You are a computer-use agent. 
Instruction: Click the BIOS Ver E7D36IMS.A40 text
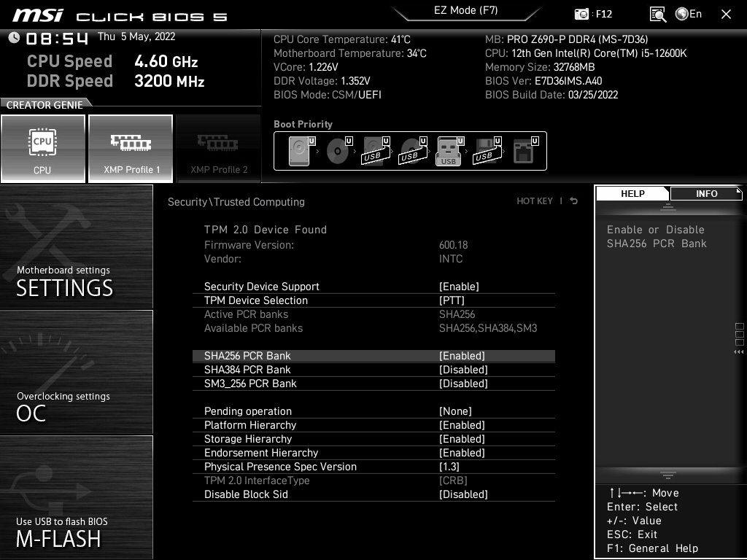click(543, 81)
